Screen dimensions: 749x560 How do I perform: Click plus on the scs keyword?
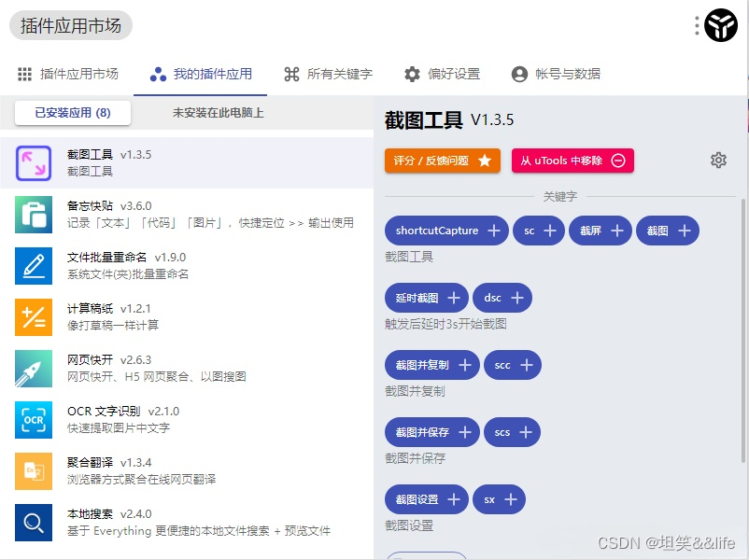(526, 432)
